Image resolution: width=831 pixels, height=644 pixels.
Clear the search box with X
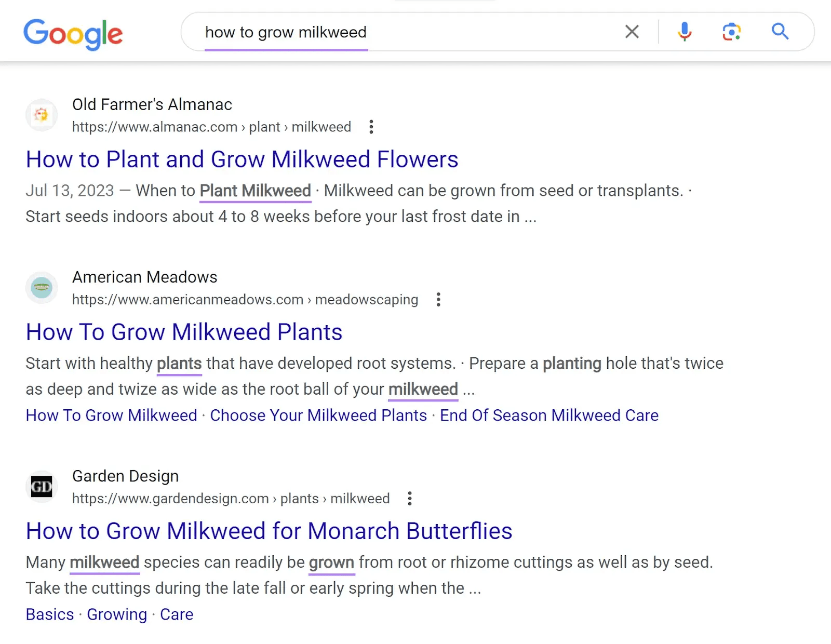(x=632, y=32)
